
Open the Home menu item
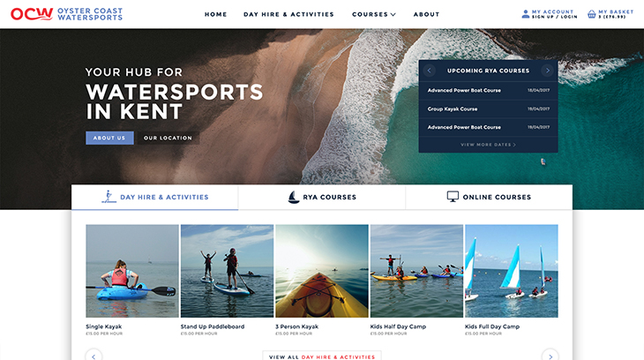point(215,14)
